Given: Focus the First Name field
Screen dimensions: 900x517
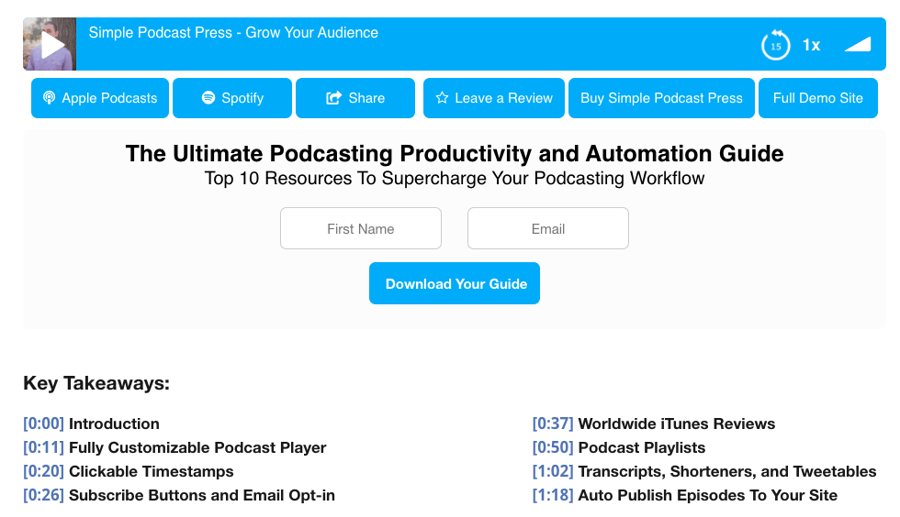Looking at the screenshot, I should 360,229.
